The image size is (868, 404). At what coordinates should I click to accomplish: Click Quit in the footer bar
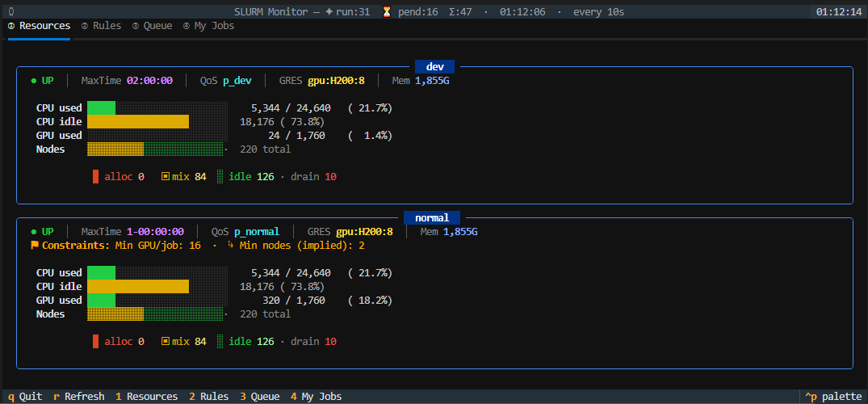point(26,396)
